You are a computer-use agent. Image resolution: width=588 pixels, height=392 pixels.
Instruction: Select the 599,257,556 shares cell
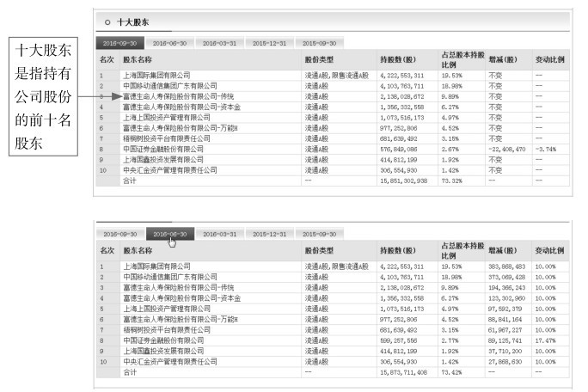click(x=398, y=340)
